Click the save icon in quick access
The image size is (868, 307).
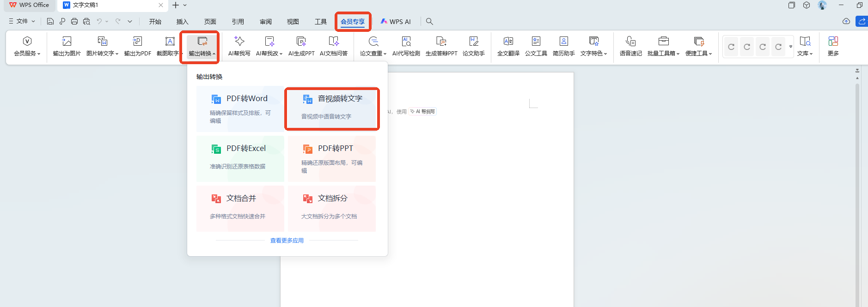point(50,21)
